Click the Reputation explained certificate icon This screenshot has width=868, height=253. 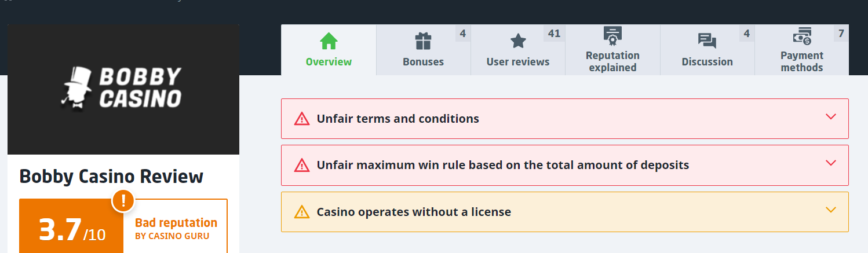coord(612,35)
